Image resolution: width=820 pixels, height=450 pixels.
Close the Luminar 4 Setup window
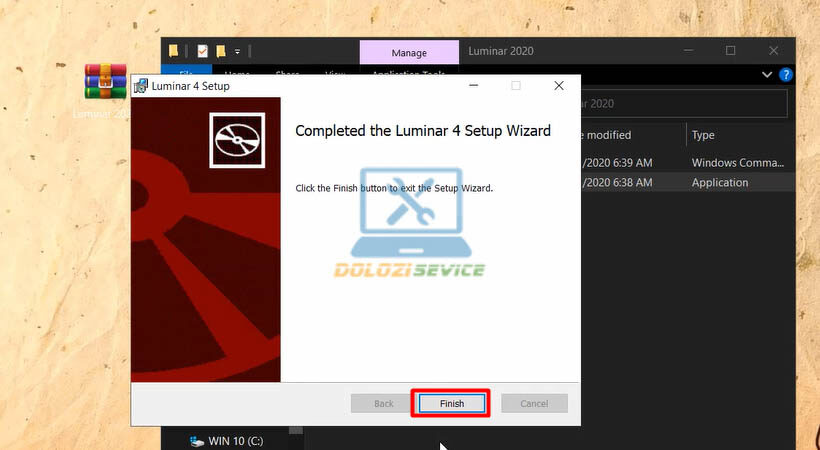[559, 86]
